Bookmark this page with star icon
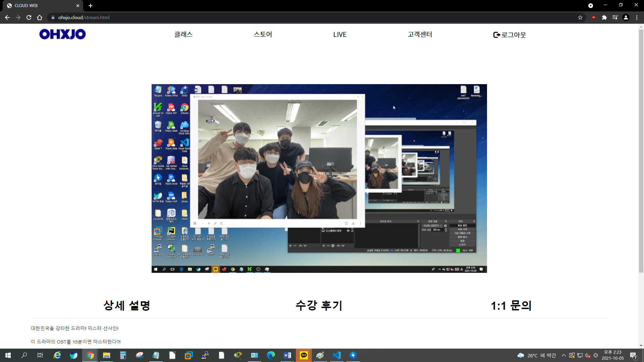The image size is (644, 362). [x=580, y=17]
